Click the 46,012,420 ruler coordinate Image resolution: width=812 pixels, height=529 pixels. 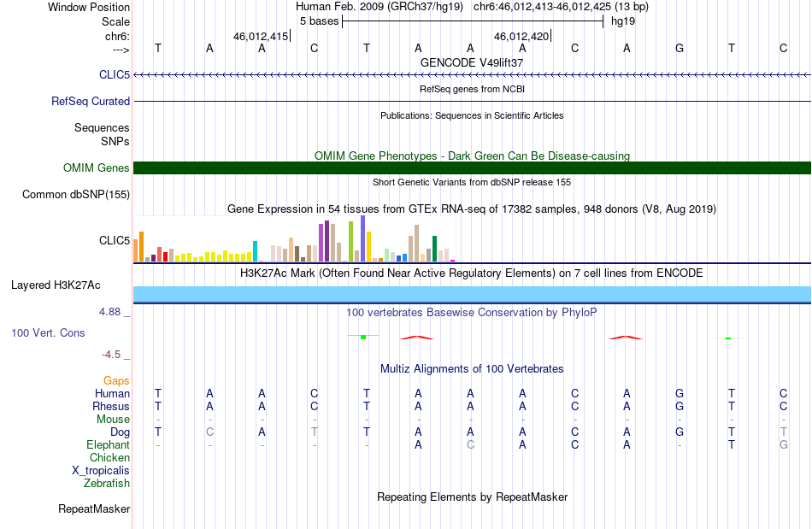tap(521, 36)
